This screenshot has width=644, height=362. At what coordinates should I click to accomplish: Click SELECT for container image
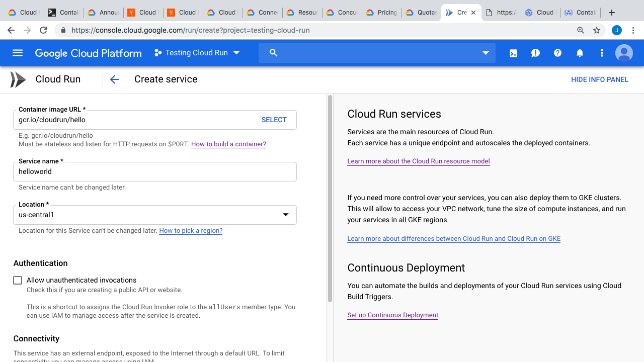coord(274,120)
